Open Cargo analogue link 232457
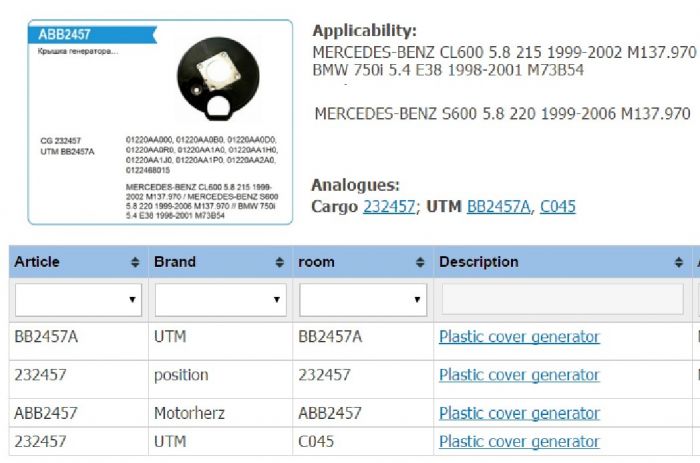Image resolution: width=700 pixels, height=463 pixels. click(x=389, y=206)
